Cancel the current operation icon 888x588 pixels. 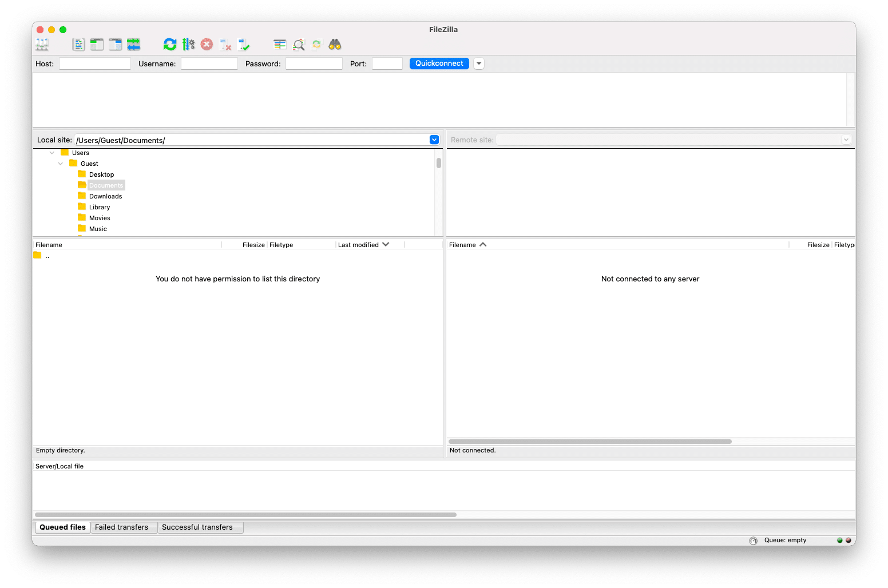point(207,44)
